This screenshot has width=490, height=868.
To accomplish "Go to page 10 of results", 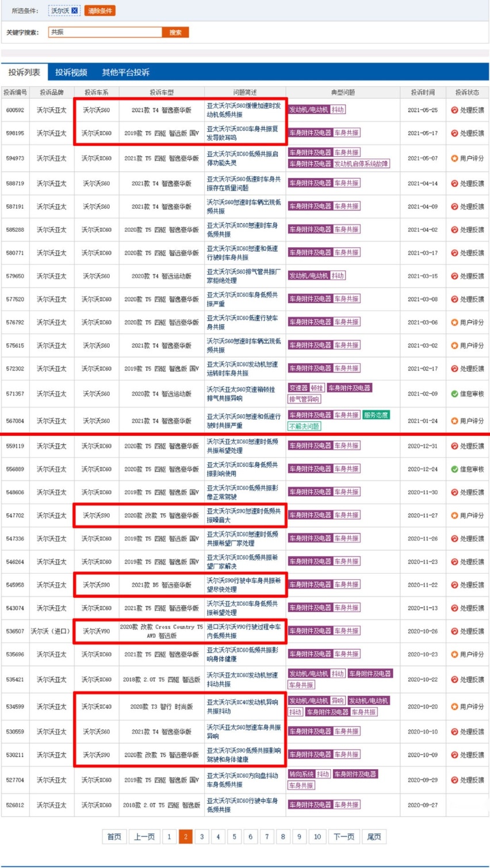I will [x=317, y=836].
